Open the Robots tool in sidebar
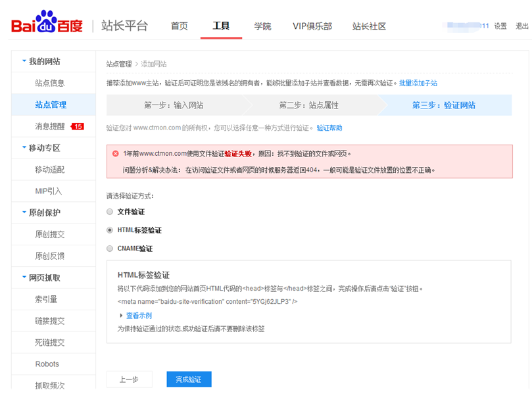Screen dimensions: 532x409 [x=47, y=364]
